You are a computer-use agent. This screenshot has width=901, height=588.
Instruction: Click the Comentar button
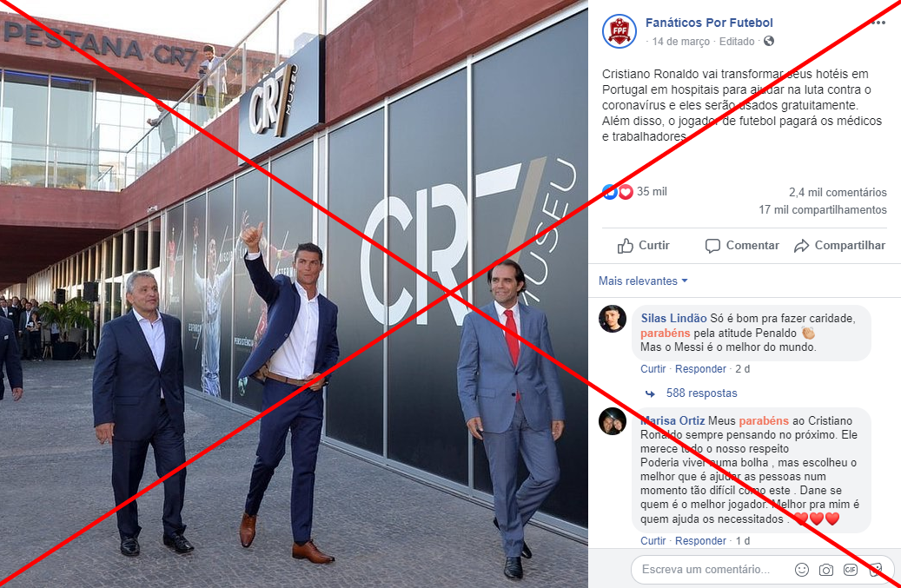(x=742, y=246)
